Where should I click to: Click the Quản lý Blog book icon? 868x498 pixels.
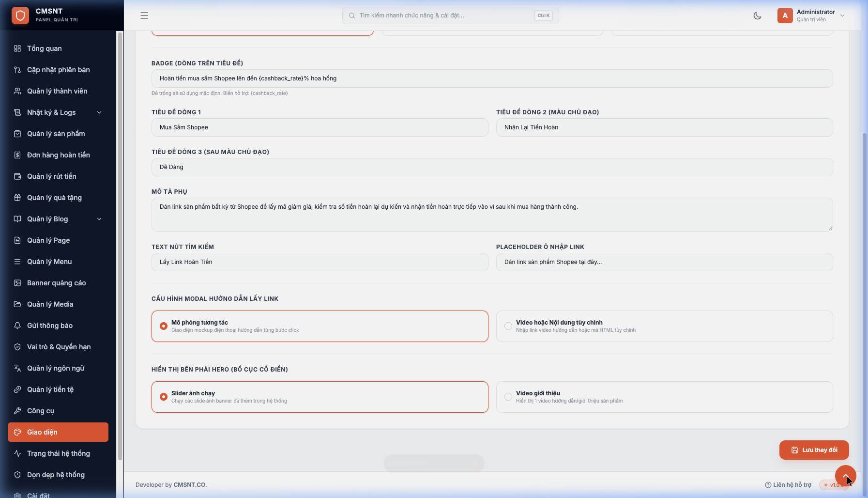pos(17,219)
